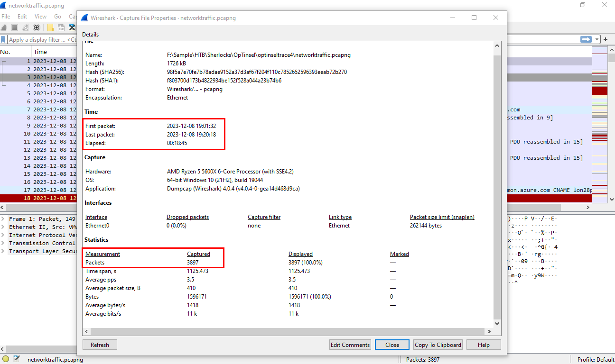
Task: Expand the Transmission Control Protocol row
Action: pyautogui.click(x=3, y=243)
